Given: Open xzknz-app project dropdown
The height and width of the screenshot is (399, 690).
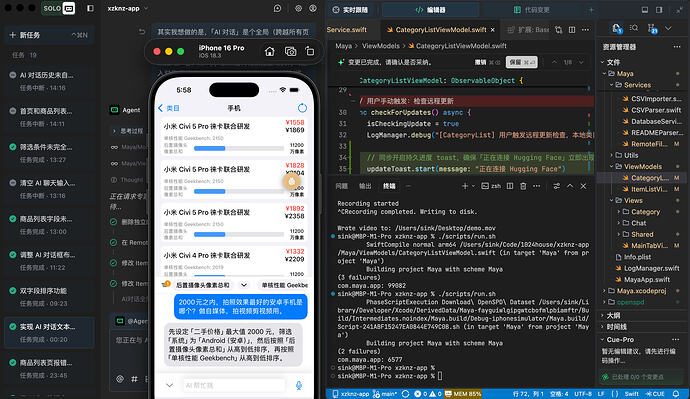Looking at the screenshot, I should pos(128,8).
